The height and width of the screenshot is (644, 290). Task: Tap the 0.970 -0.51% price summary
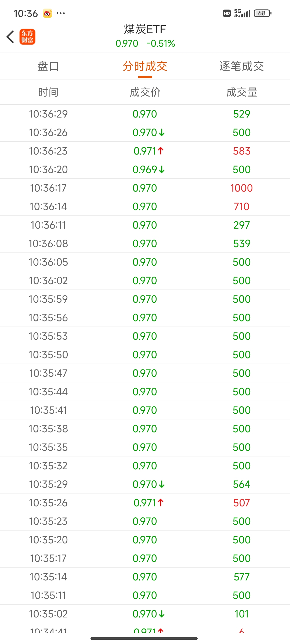(x=145, y=43)
